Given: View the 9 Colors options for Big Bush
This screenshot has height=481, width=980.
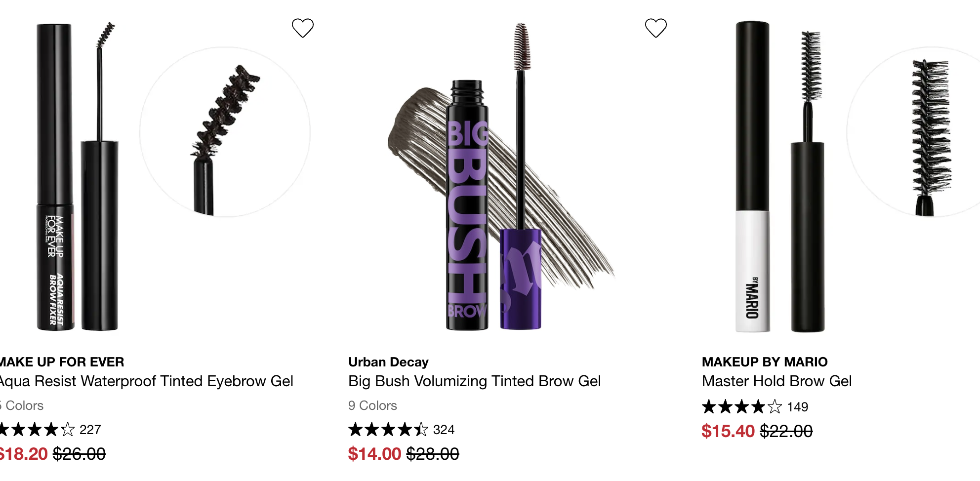Looking at the screenshot, I should [x=372, y=405].
